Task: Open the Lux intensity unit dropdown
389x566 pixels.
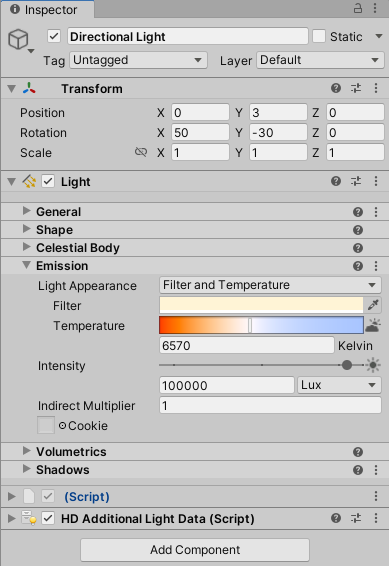Action: tap(339, 385)
